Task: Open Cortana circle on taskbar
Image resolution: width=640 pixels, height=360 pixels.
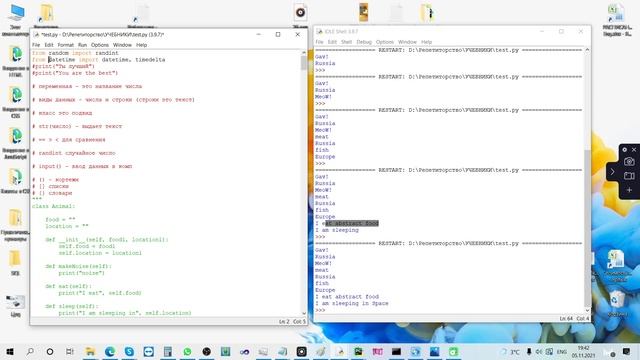Action: coord(50,351)
